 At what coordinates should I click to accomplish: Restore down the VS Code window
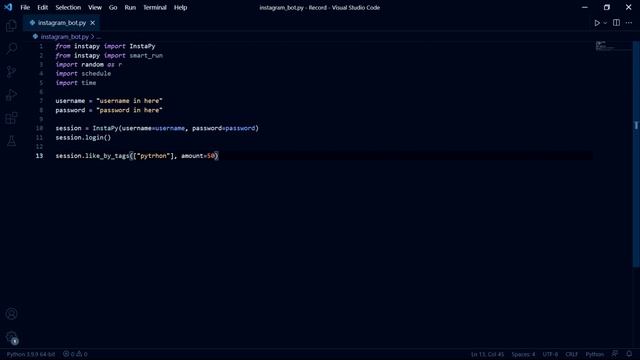[607, 7]
